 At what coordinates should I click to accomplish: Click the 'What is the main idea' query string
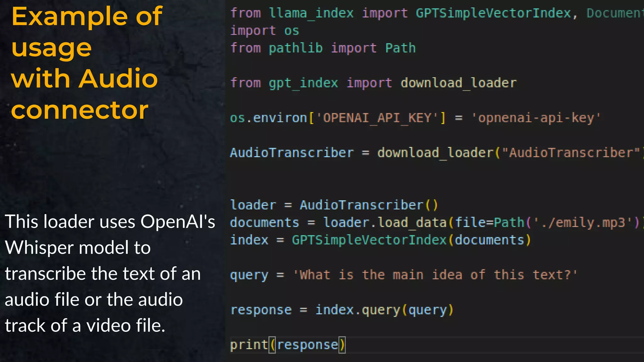pos(435,275)
